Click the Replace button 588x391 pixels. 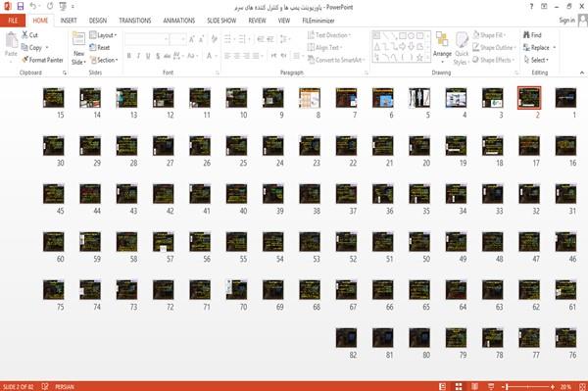(540, 48)
